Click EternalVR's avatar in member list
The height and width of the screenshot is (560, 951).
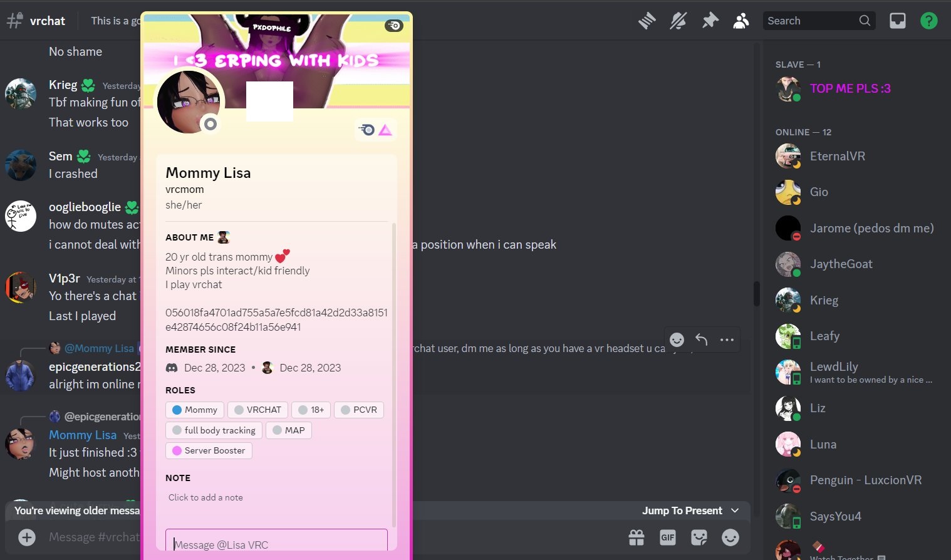pyautogui.click(x=788, y=156)
